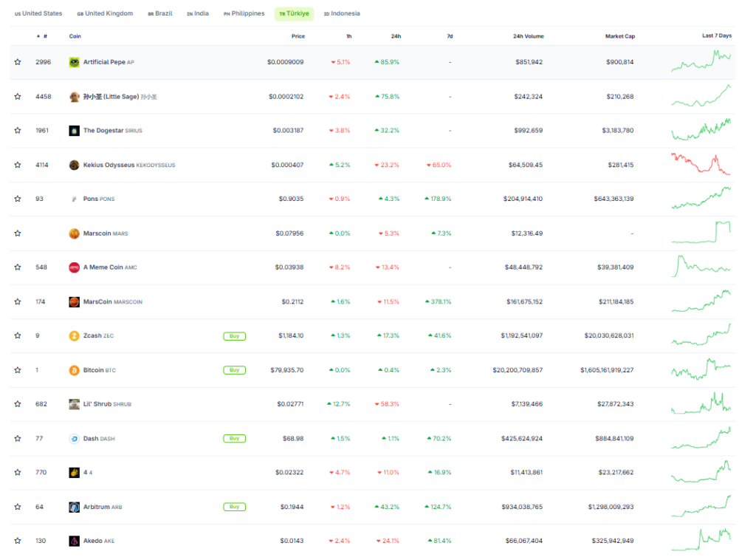Image resolution: width=756 pixels, height=557 pixels.
Task: Click the Little Sage coin icon
Action: click(x=75, y=97)
